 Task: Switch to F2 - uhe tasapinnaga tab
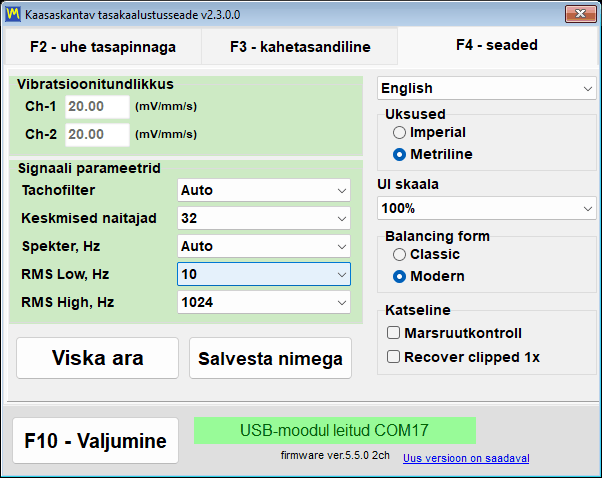click(103, 47)
